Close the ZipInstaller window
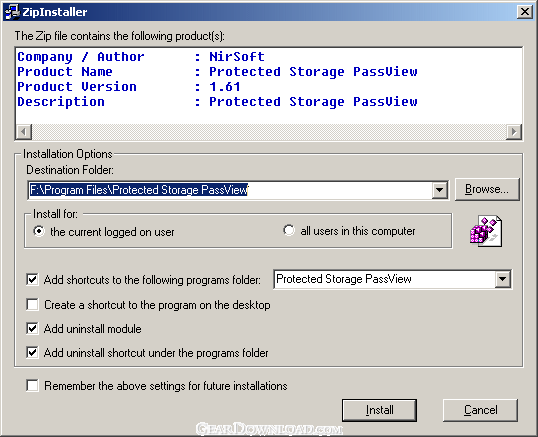Viewport: 538px width, 437px height. click(525, 12)
